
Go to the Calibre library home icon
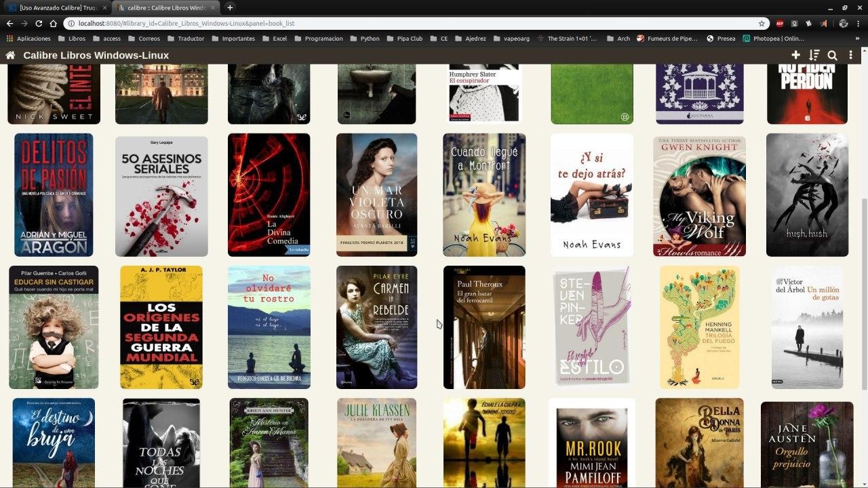pos(10,56)
